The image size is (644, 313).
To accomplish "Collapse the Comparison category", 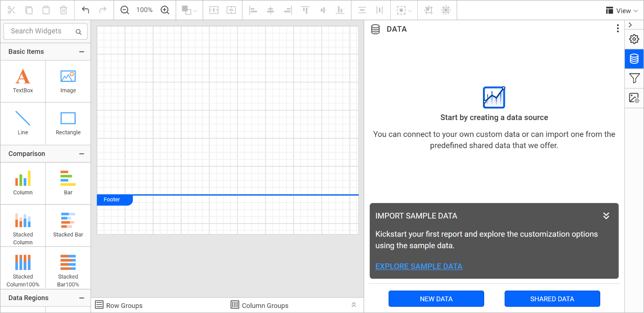I will [82, 154].
